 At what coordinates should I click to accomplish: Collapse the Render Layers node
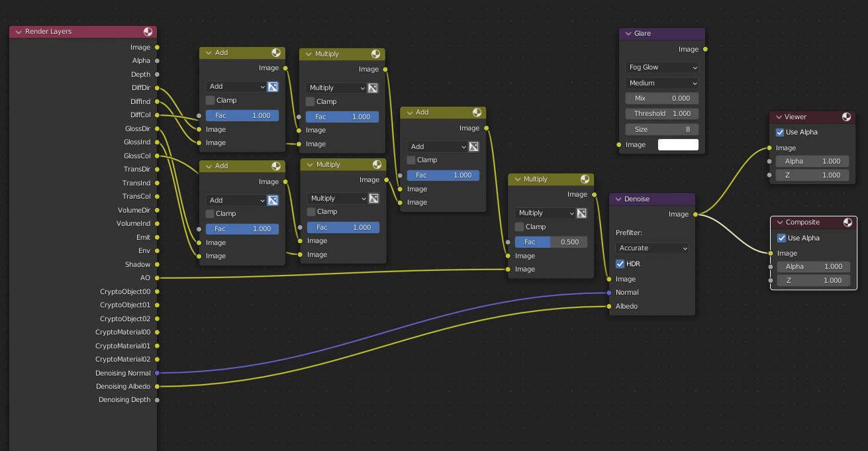(x=18, y=32)
